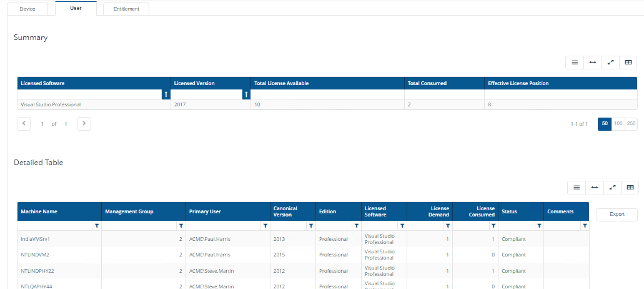
Task: Set page size to 250 rows
Action: coord(632,124)
